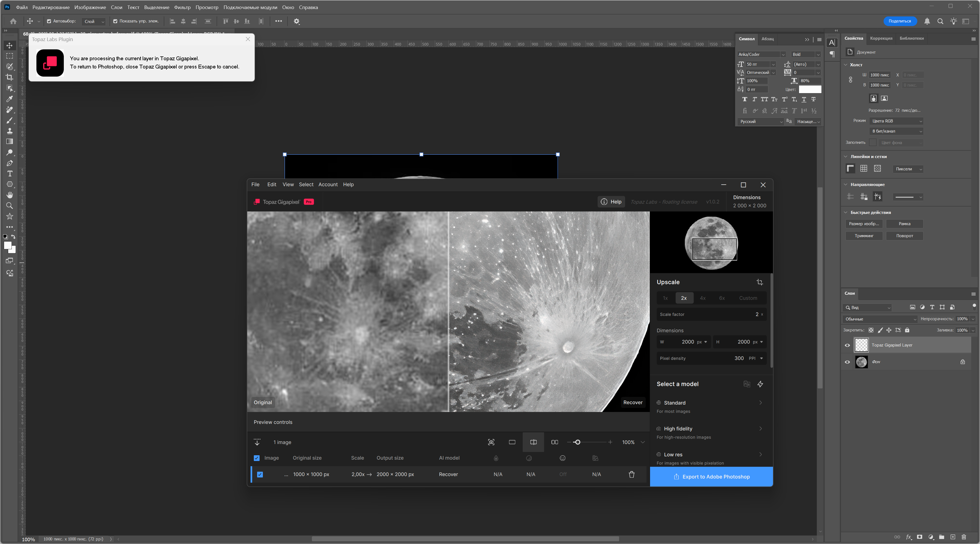Delete the image with trash icon
The width and height of the screenshot is (980, 544).
click(x=631, y=474)
